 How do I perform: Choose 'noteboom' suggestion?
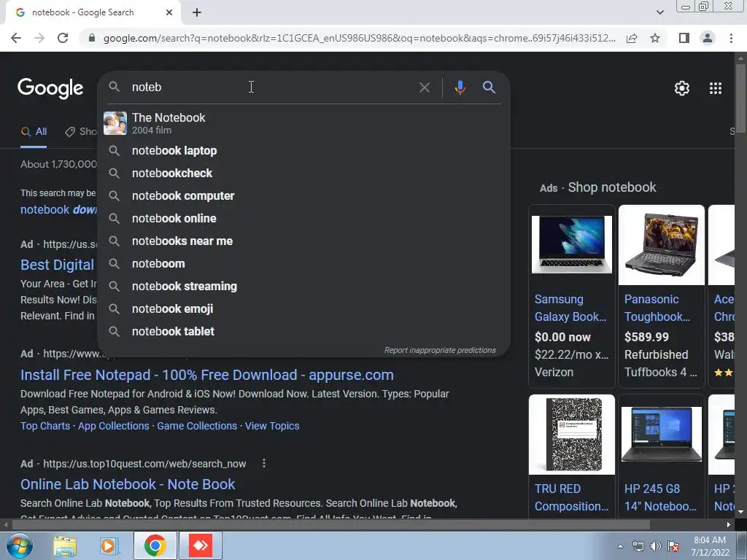304,263
